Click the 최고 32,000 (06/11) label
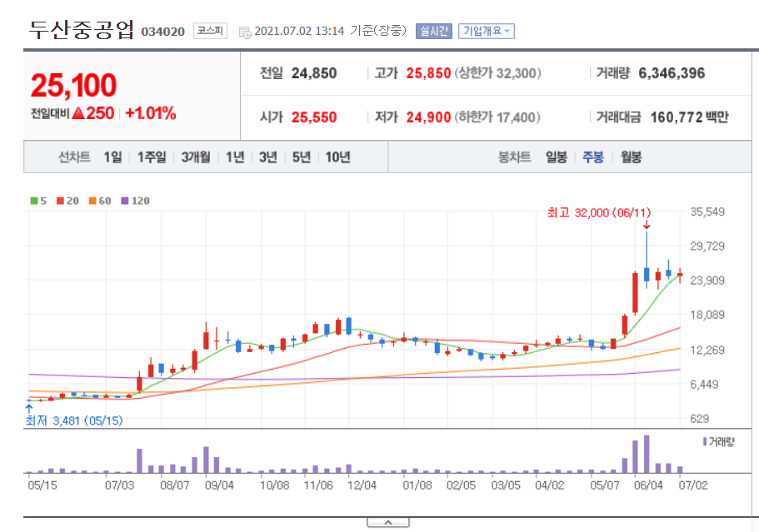Screen dimensions: 759x532 599,212
